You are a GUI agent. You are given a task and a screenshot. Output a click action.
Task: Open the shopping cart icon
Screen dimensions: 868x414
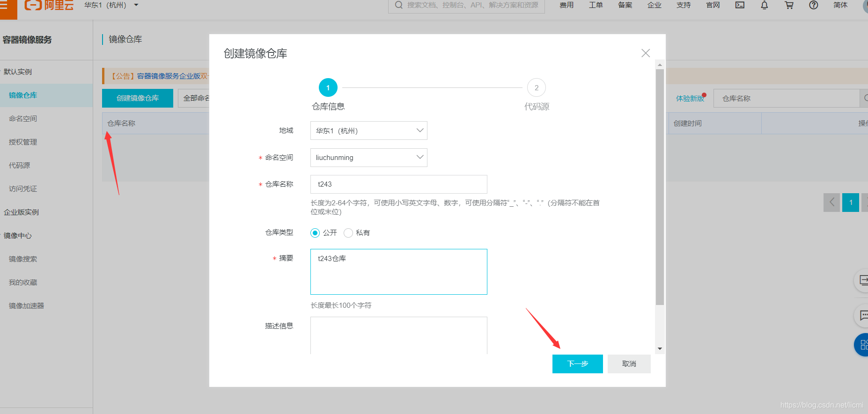789,5
